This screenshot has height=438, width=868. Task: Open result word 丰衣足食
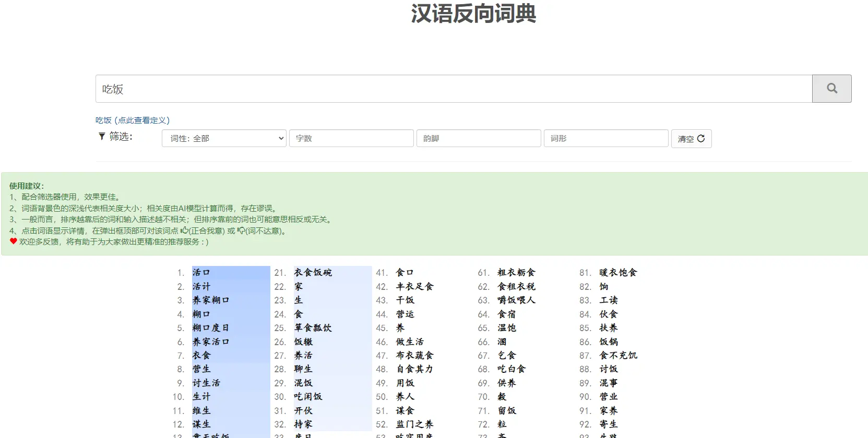pyautogui.click(x=414, y=286)
